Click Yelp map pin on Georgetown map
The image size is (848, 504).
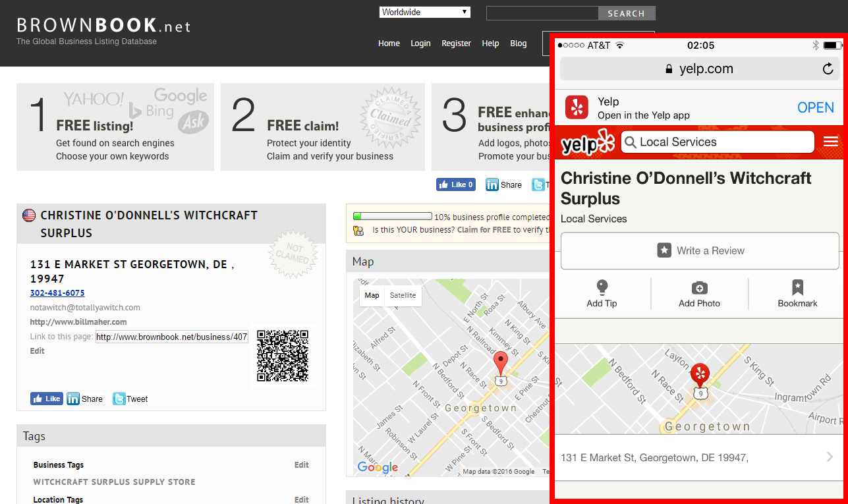[x=700, y=375]
